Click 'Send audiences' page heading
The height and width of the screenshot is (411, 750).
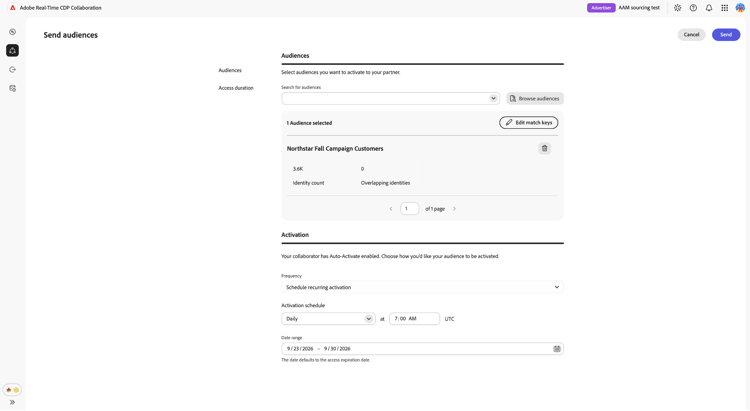click(x=70, y=35)
